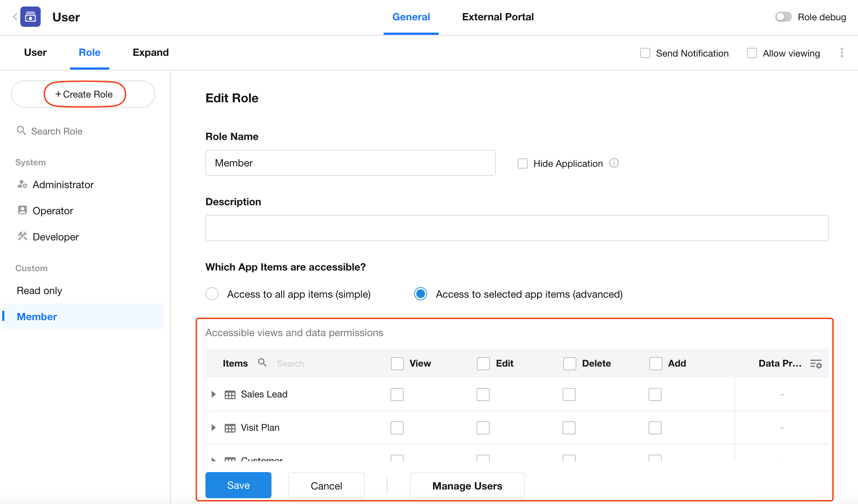
Task: Open the three-dot more options menu
Action: point(842,53)
